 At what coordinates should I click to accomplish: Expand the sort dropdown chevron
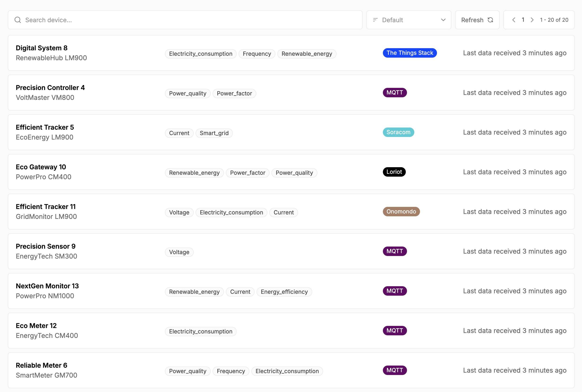pyautogui.click(x=443, y=20)
